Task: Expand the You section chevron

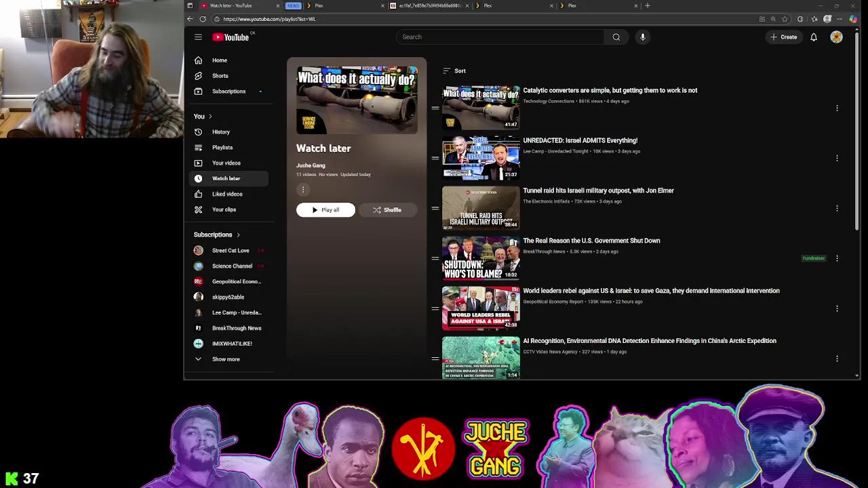Action: coord(210,117)
